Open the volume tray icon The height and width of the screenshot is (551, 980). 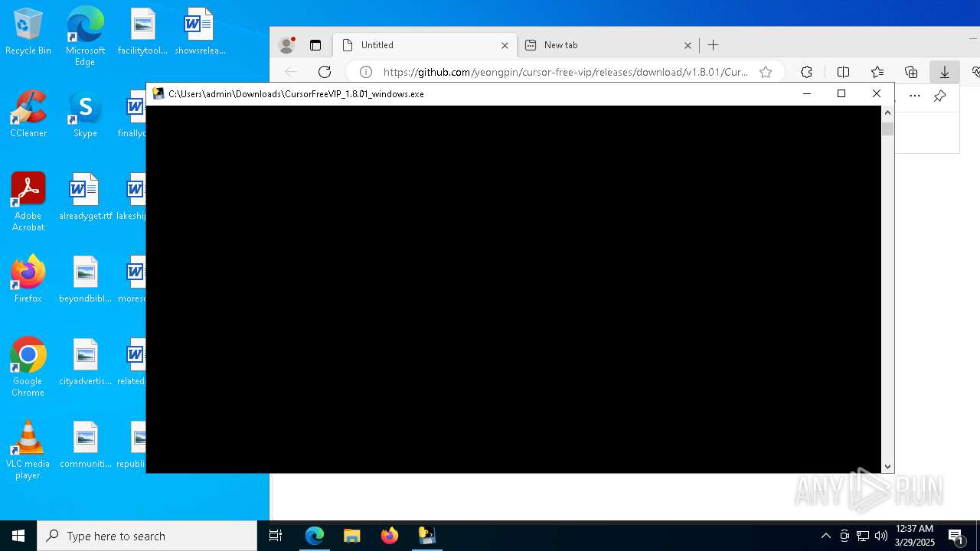click(880, 536)
